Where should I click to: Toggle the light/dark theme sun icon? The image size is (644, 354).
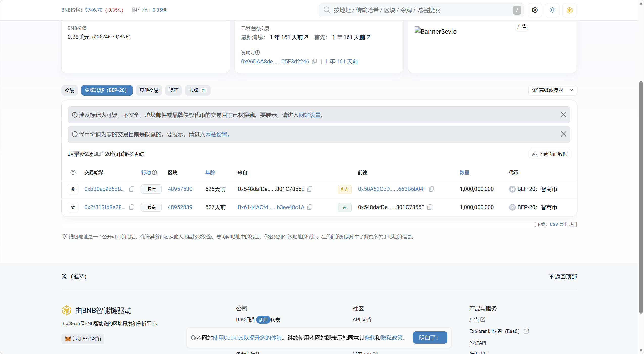click(x=552, y=10)
